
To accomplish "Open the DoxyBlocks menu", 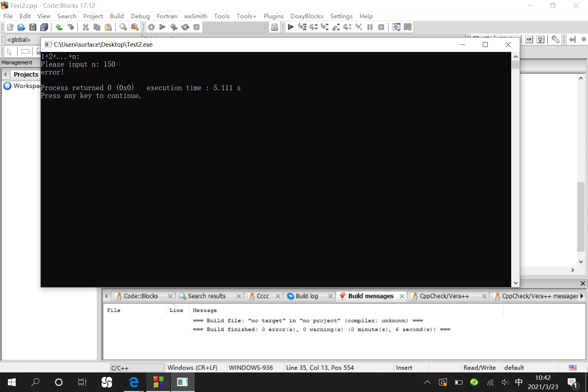I will tap(307, 16).
